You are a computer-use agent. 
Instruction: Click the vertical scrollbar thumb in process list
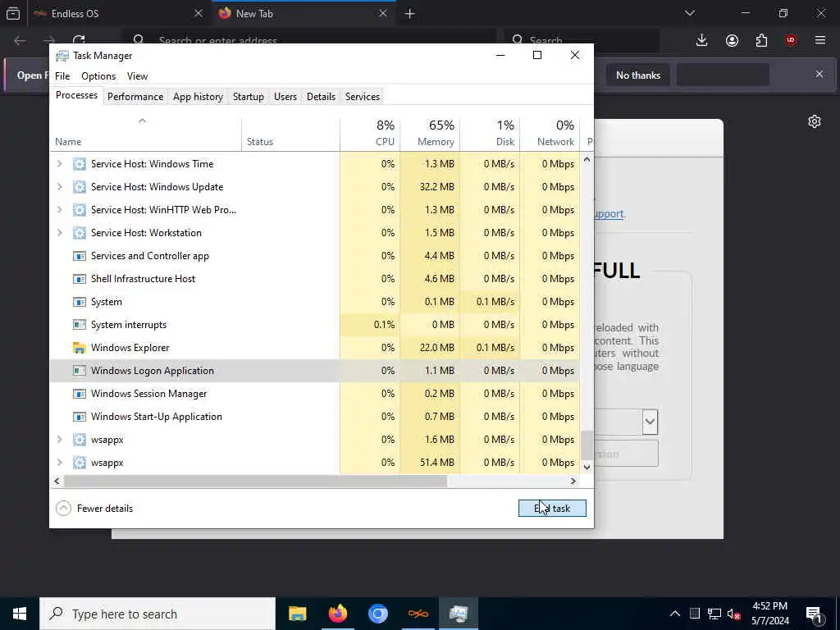587,445
